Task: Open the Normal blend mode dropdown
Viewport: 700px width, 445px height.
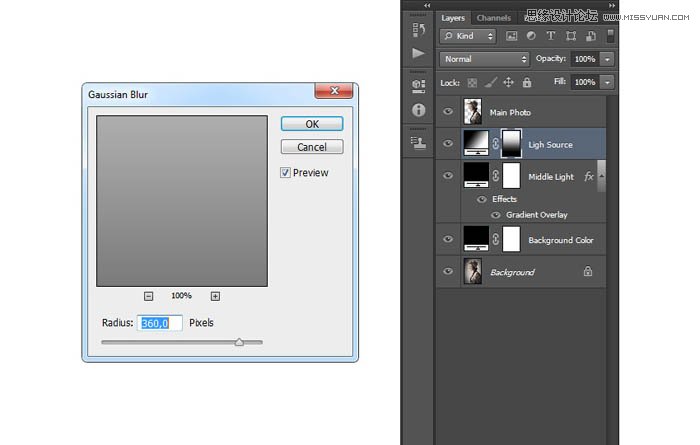Action: click(x=484, y=59)
